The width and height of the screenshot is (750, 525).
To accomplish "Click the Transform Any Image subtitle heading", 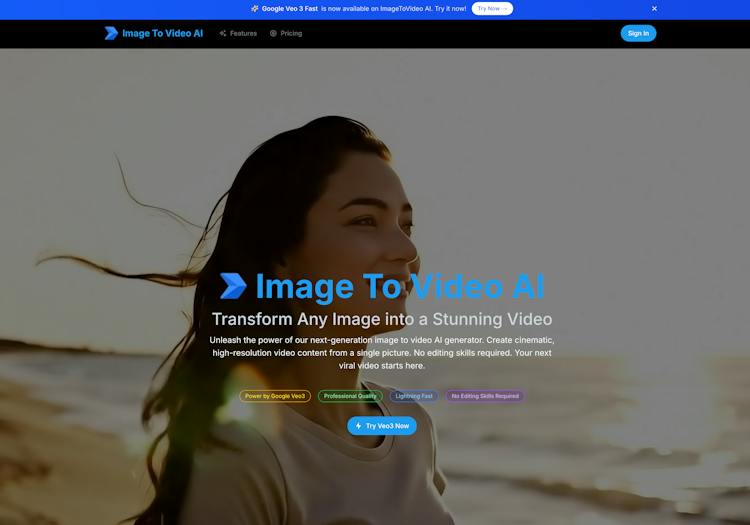I will tap(382, 319).
